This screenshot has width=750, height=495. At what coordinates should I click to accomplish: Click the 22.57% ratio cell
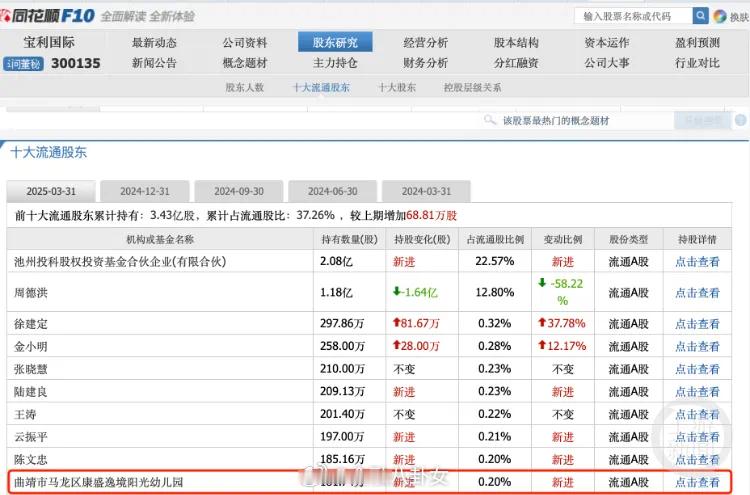495,261
